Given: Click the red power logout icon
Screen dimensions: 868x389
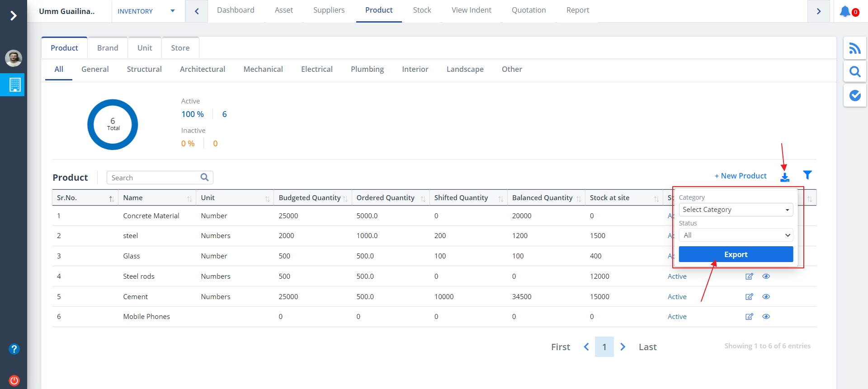Looking at the screenshot, I should (x=14, y=380).
